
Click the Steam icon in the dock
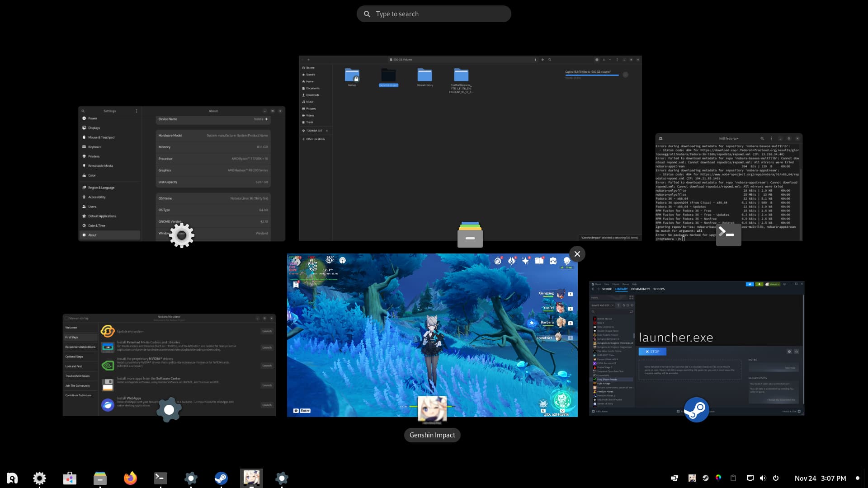[x=221, y=478]
